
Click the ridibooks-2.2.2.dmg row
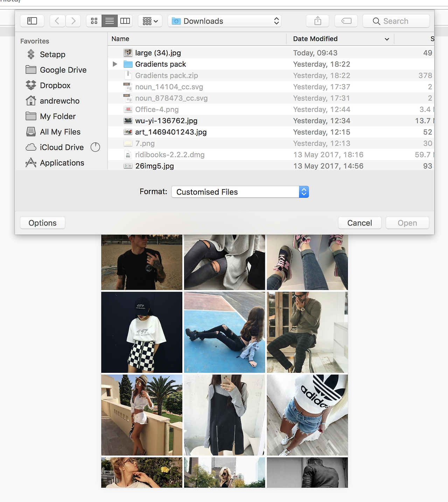(x=271, y=155)
